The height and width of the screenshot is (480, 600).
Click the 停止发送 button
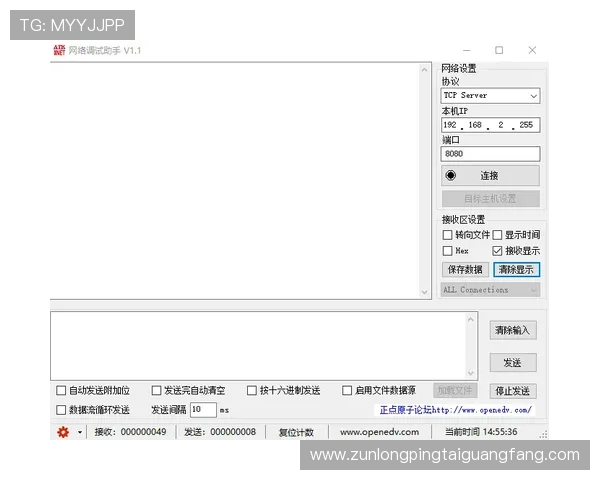pos(513,391)
